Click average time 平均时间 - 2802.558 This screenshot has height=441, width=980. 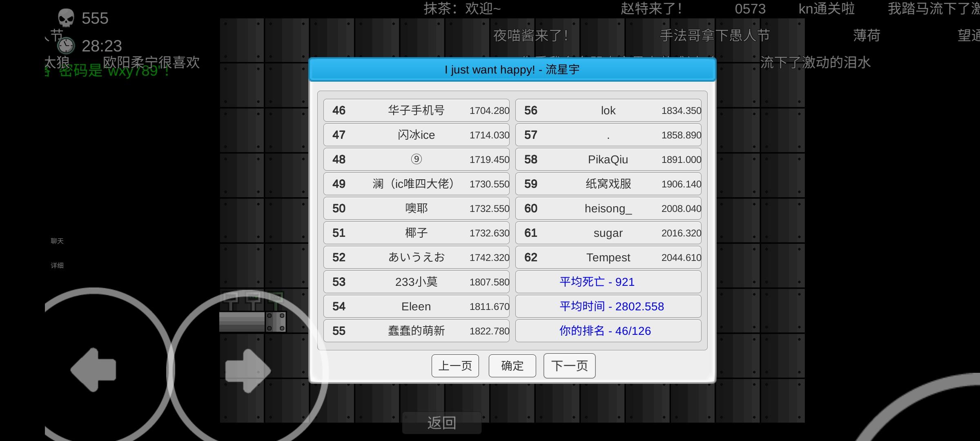click(608, 306)
